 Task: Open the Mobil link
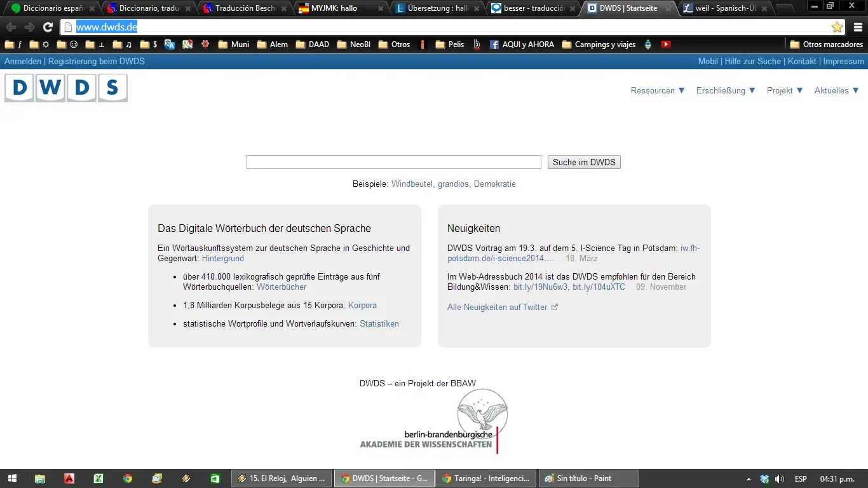(x=708, y=62)
